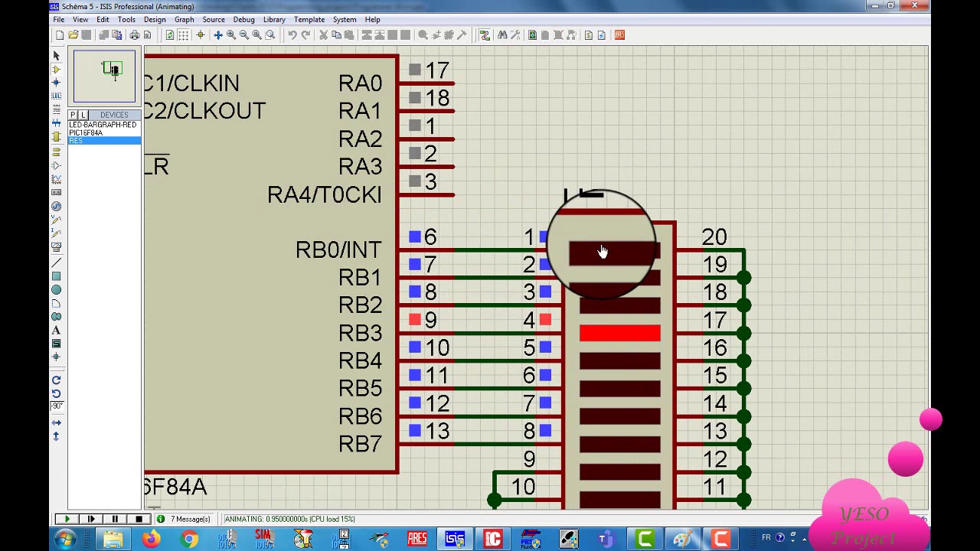Viewport: 980px width, 551px height.
Task: Click the Undo toolbar icon
Action: 292,35
